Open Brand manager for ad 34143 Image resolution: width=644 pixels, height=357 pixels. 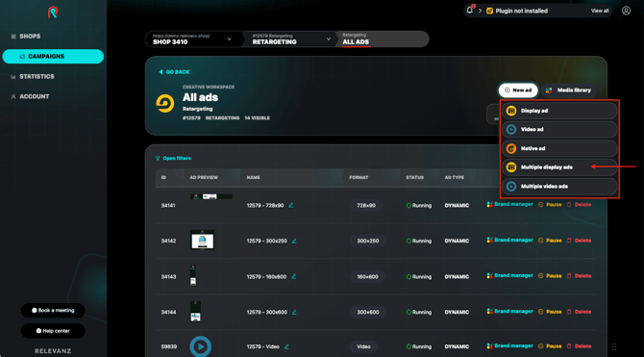point(509,276)
